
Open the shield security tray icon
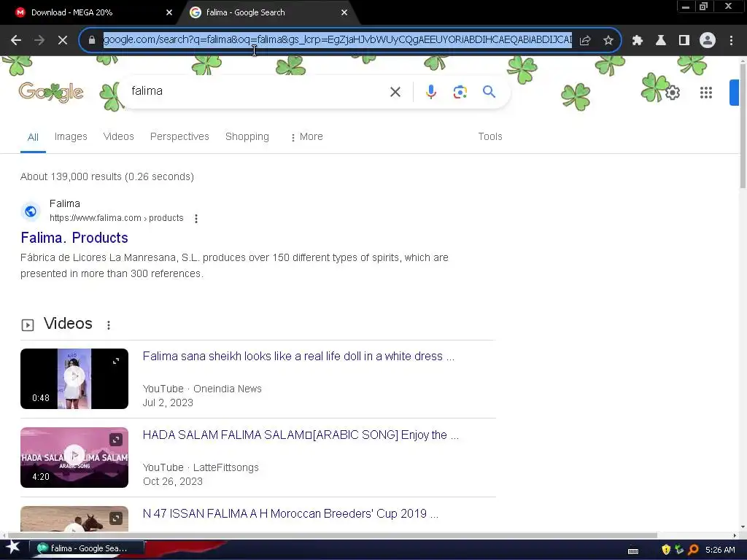(665, 550)
